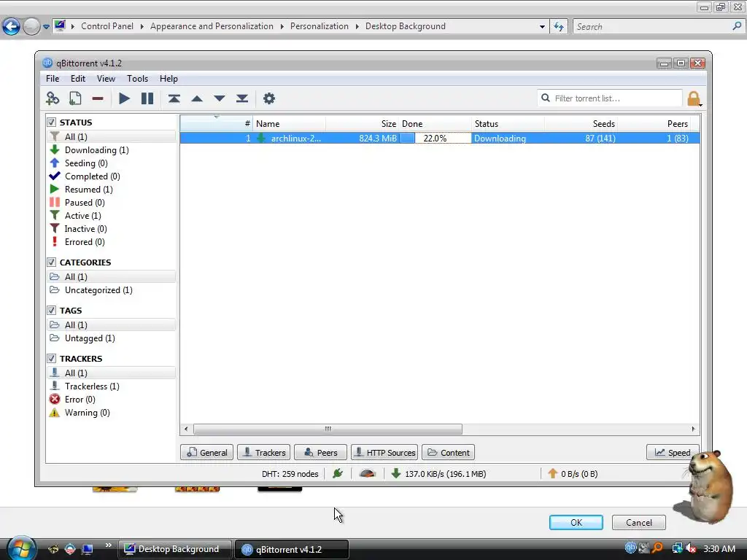Click Cancel in Desktop Background window

[x=639, y=522]
